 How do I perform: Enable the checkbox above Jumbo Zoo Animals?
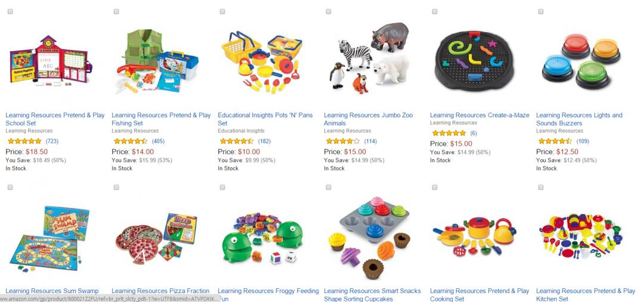click(329, 11)
